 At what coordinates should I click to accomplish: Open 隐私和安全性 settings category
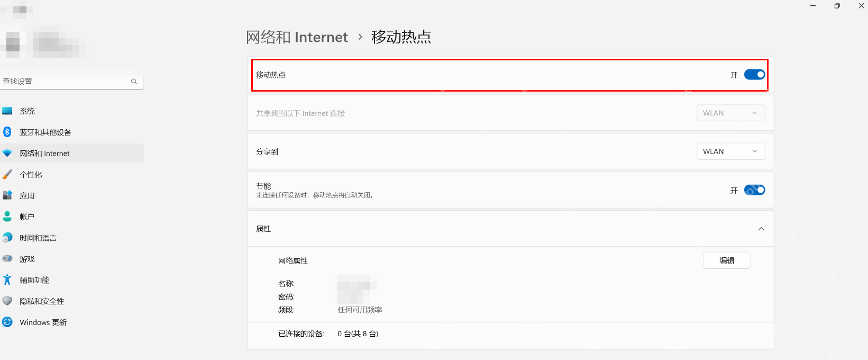[72, 301]
